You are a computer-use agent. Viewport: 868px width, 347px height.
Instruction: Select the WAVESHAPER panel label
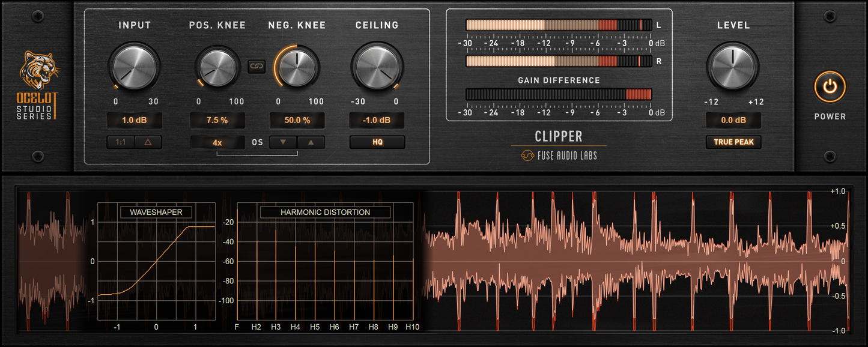point(156,212)
